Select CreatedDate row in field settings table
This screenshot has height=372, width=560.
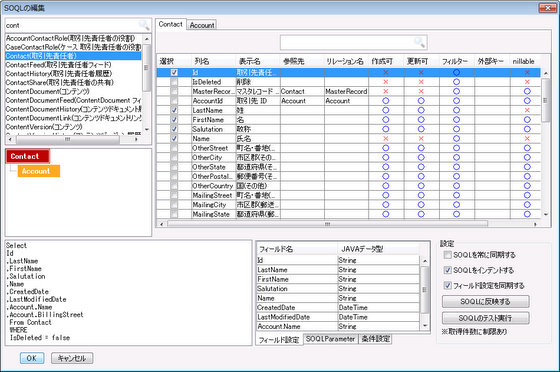point(338,307)
